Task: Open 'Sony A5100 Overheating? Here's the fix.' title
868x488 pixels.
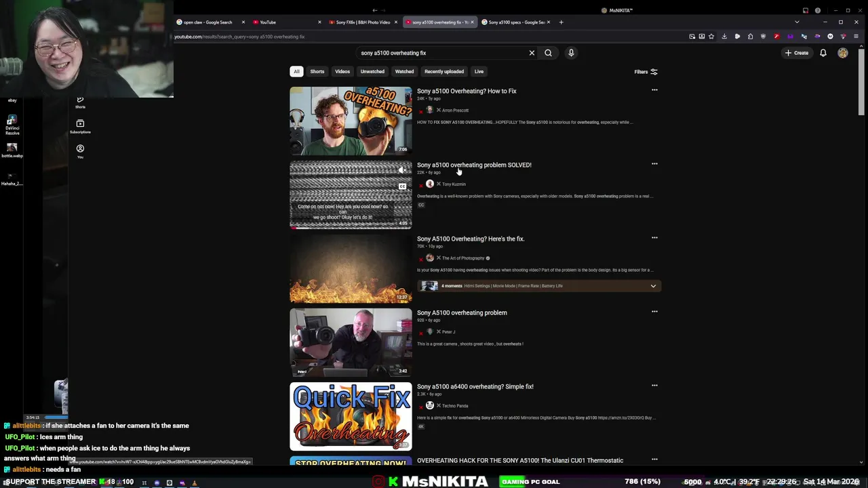Action: pos(471,239)
